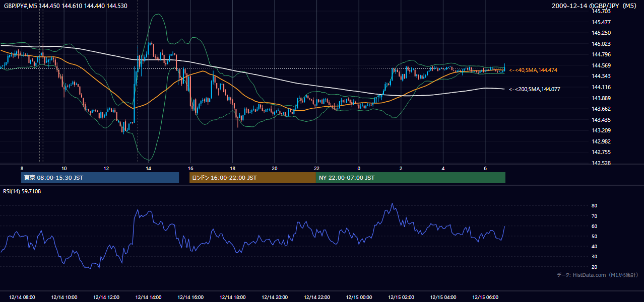Image resolution: width=644 pixels, height=302 pixels.
Task: Click the 143.209 price axis label
Action: coord(600,130)
